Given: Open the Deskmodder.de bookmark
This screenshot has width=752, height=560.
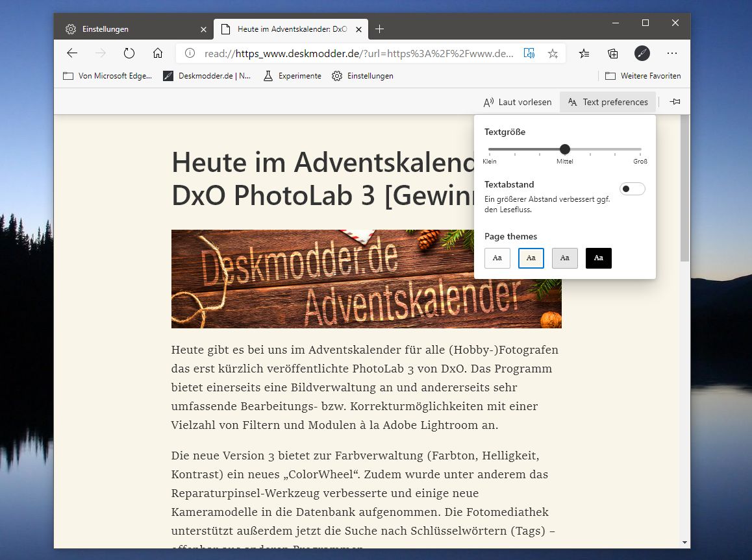Looking at the screenshot, I should [x=207, y=76].
